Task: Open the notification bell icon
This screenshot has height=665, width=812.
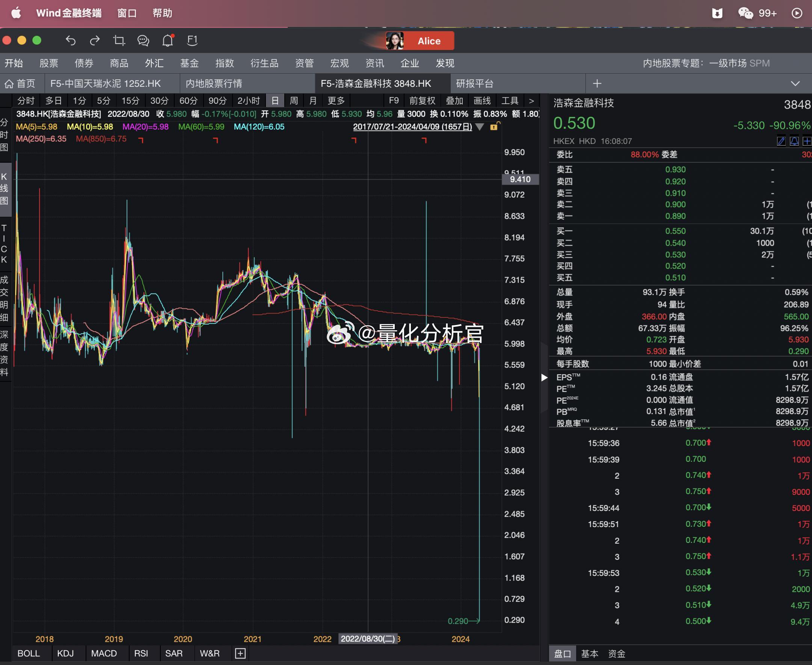Action: pyautogui.click(x=168, y=40)
